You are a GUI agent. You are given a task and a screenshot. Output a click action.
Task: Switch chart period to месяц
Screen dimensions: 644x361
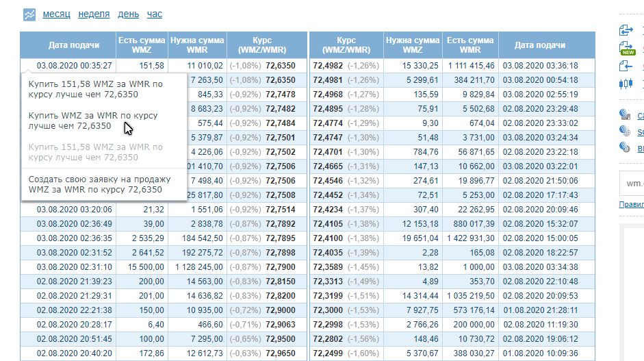(56, 14)
